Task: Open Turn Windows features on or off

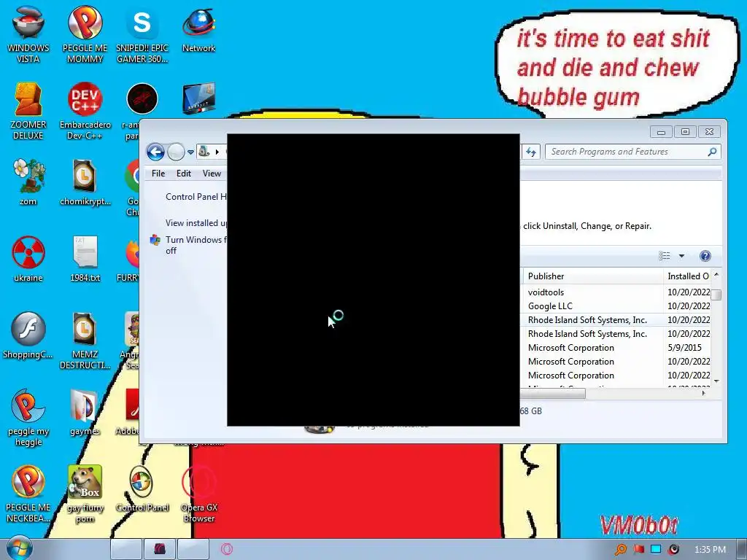Action: click(196, 245)
